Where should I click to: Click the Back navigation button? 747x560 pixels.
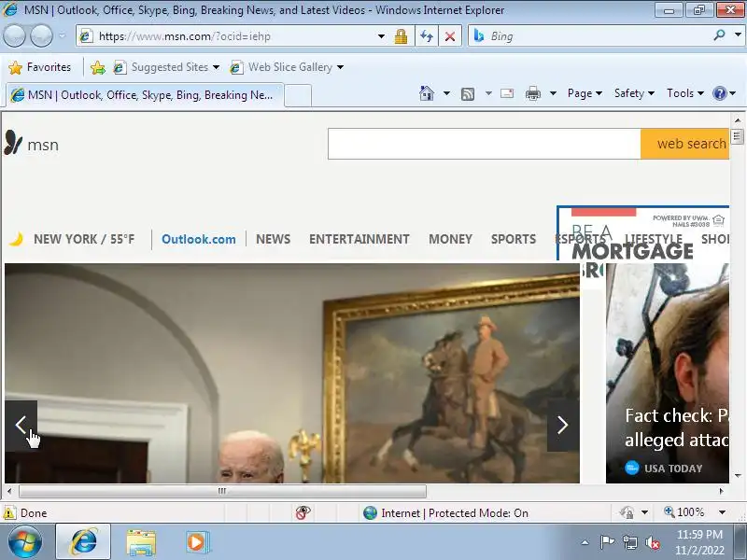coord(14,36)
